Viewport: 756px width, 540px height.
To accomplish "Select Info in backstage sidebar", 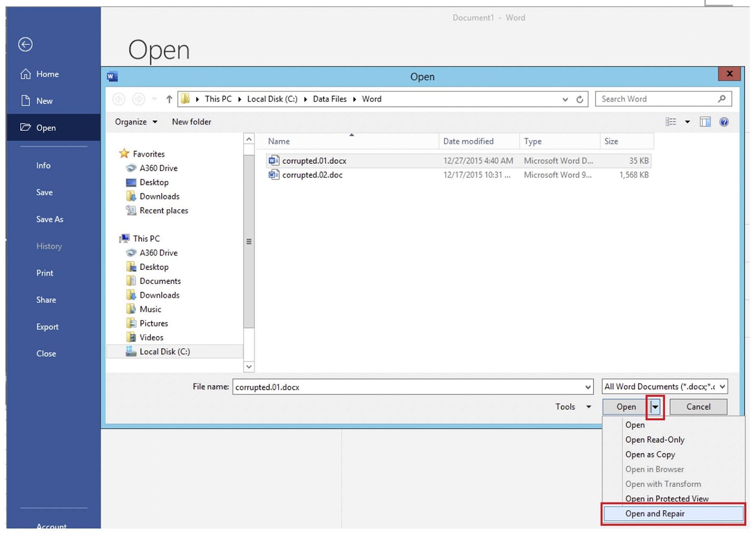I will [53, 166].
